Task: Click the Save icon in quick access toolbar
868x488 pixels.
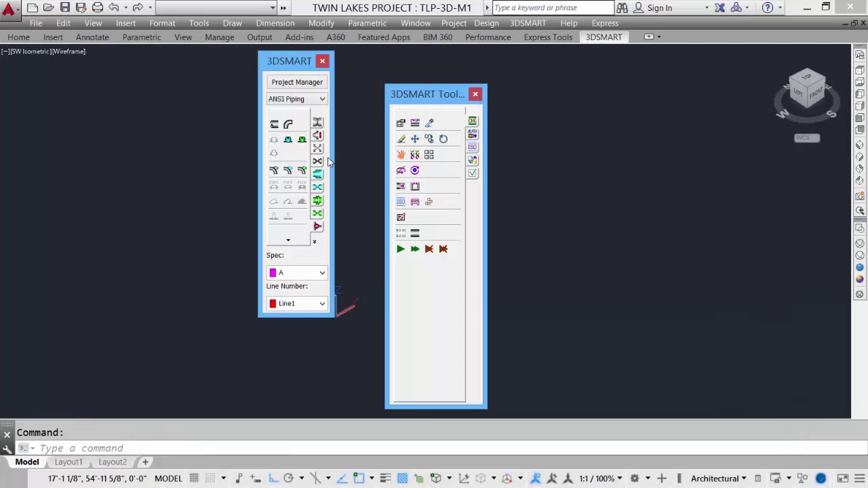Action: [65, 7]
